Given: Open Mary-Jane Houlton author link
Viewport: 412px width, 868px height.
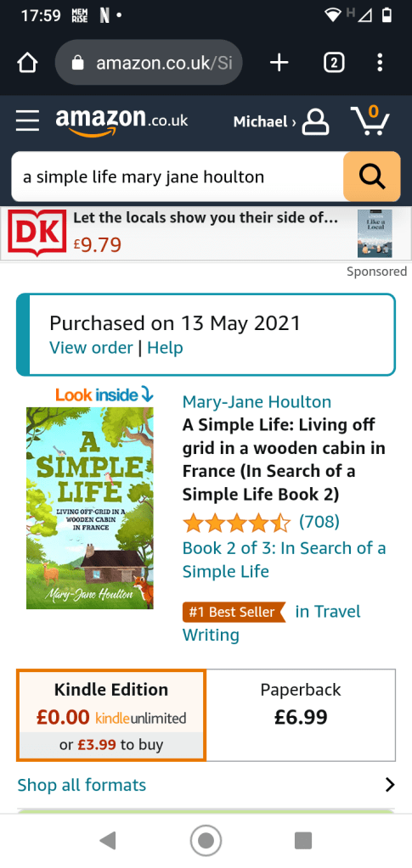Looking at the screenshot, I should tap(257, 402).
